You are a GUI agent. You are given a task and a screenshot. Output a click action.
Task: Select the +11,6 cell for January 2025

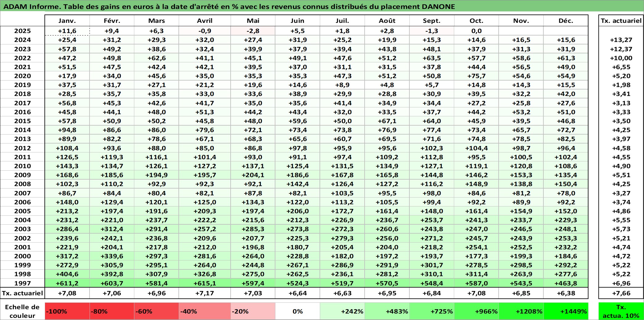click(x=67, y=31)
